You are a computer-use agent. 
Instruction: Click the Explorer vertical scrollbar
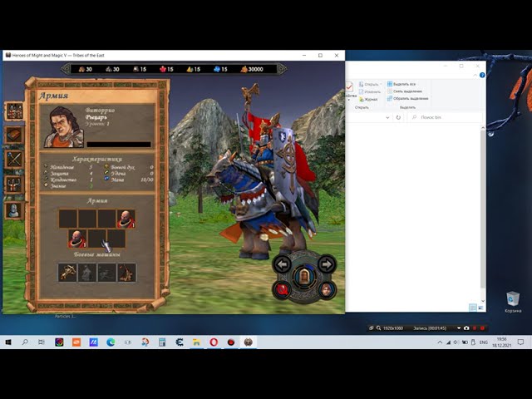coord(483,215)
